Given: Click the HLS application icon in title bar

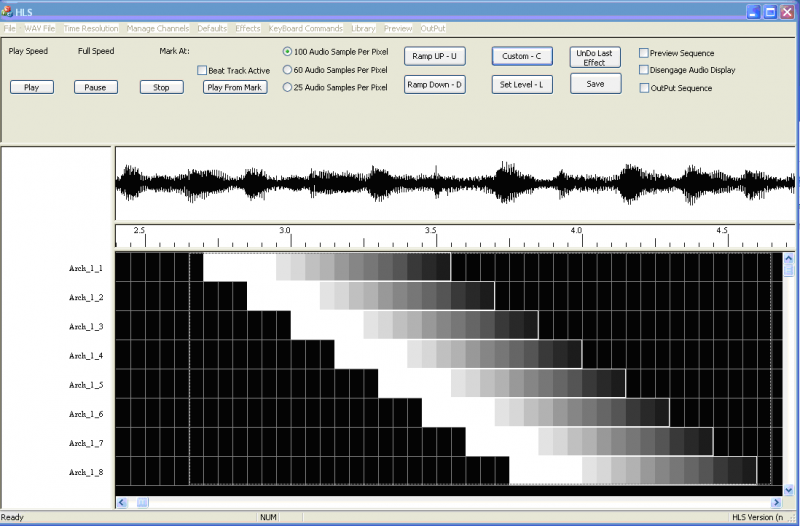Looking at the screenshot, I should (8, 11).
